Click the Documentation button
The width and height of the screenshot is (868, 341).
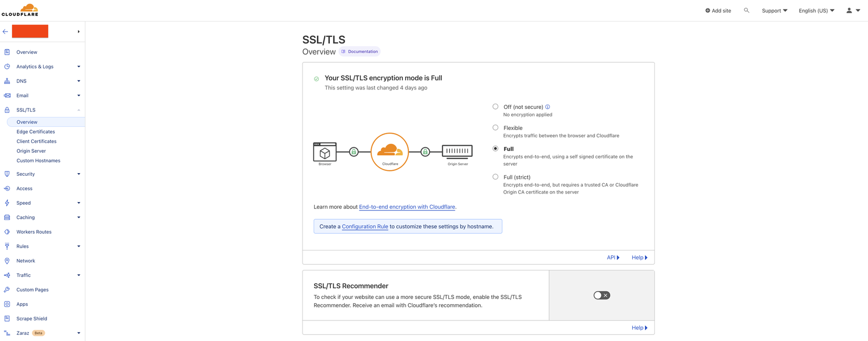pos(359,52)
